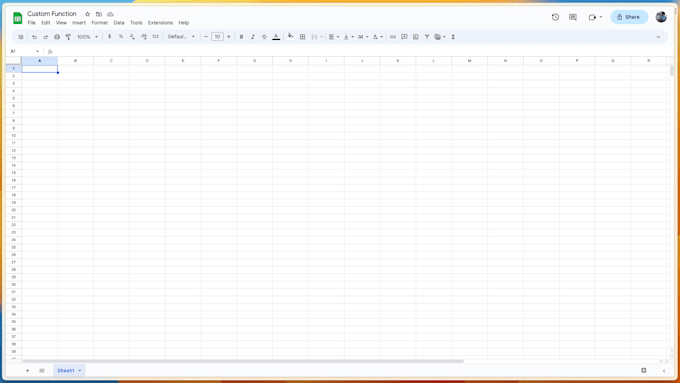Open the comment history panel
This screenshot has height=383, width=680.
(573, 17)
